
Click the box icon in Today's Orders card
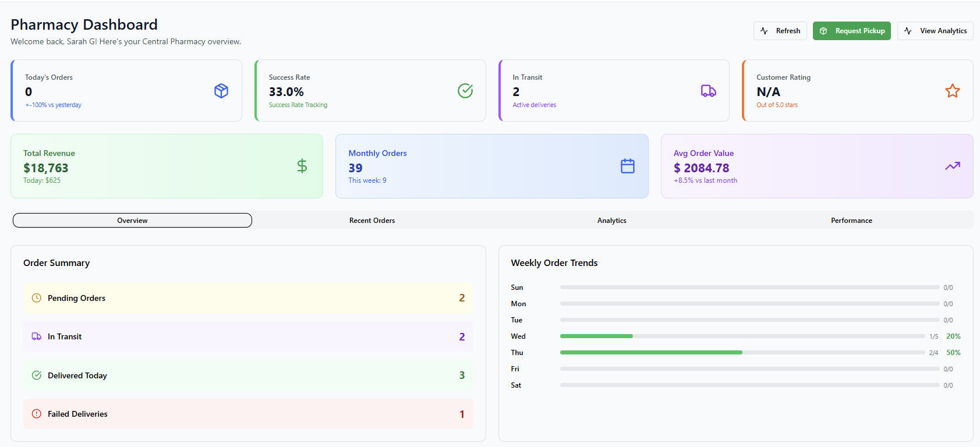[x=221, y=91]
